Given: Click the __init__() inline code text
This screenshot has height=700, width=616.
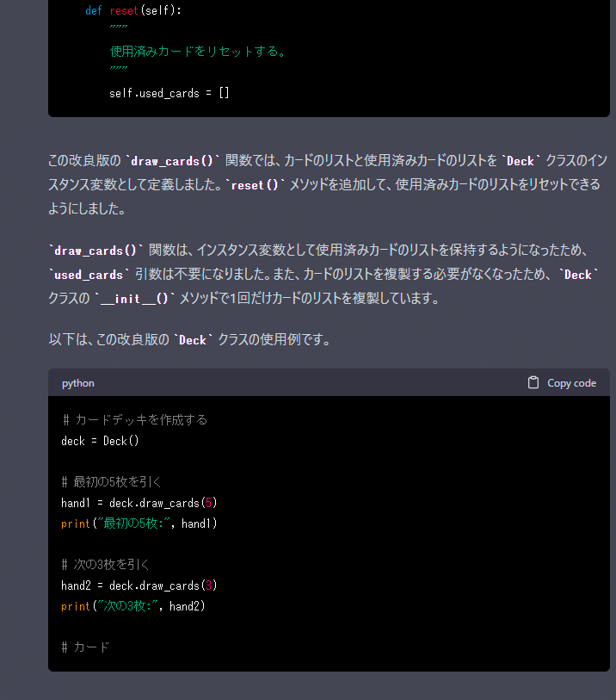Looking at the screenshot, I should pyautogui.click(x=135, y=298).
